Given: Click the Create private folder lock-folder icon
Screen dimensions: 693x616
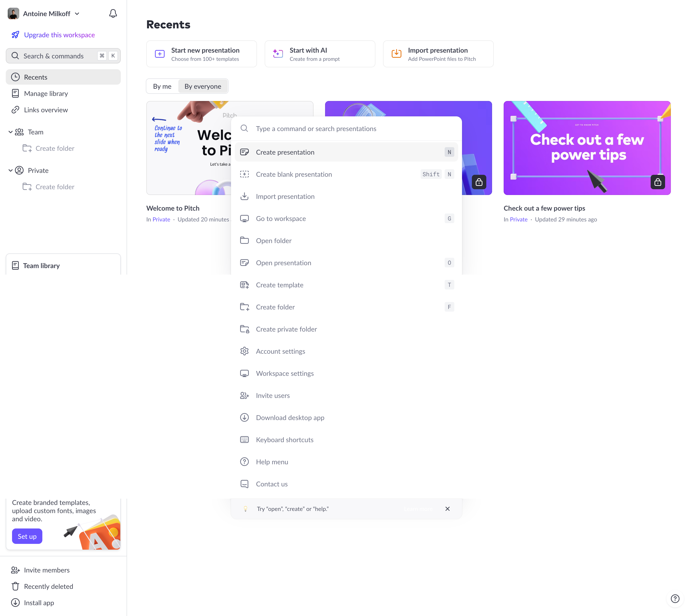Looking at the screenshot, I should [x=244, y=329].
